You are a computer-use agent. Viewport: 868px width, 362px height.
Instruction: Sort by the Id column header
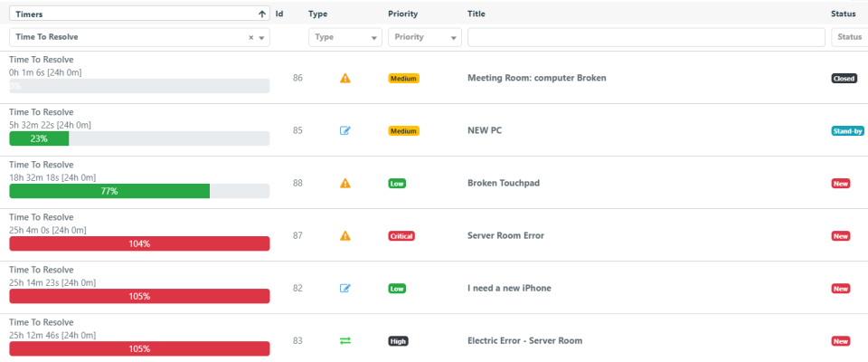279,14
